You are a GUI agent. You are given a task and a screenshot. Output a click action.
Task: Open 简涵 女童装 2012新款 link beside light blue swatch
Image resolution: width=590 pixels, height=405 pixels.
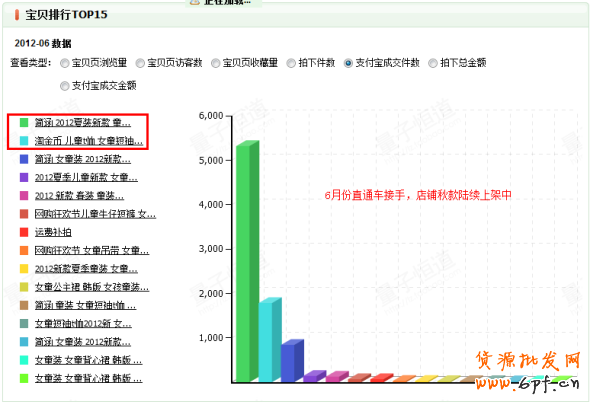(83, 342)
